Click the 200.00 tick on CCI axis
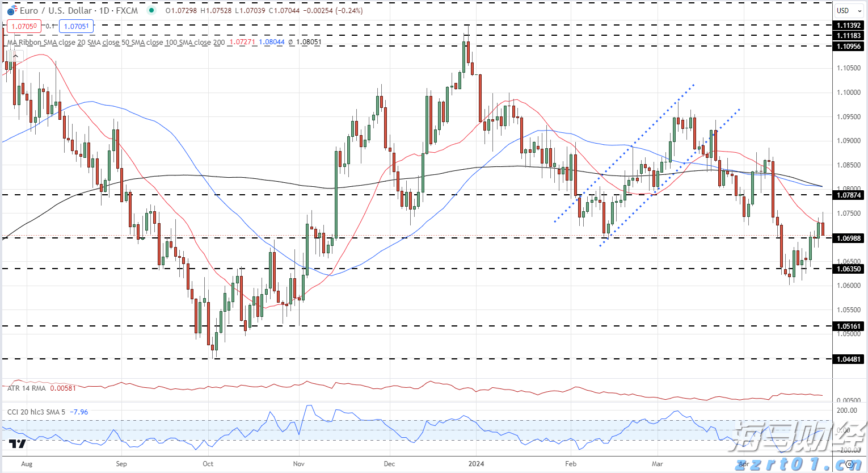 coord(848,411)
